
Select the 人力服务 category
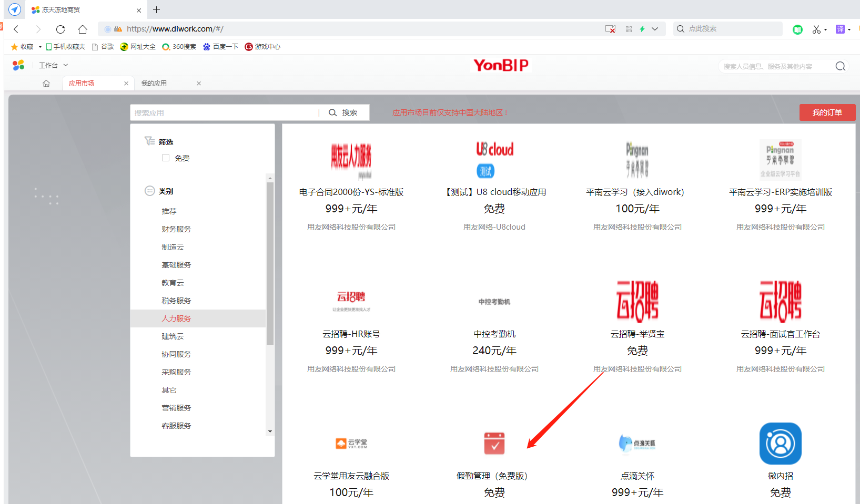pyautogui.click(x=176, y=318)
